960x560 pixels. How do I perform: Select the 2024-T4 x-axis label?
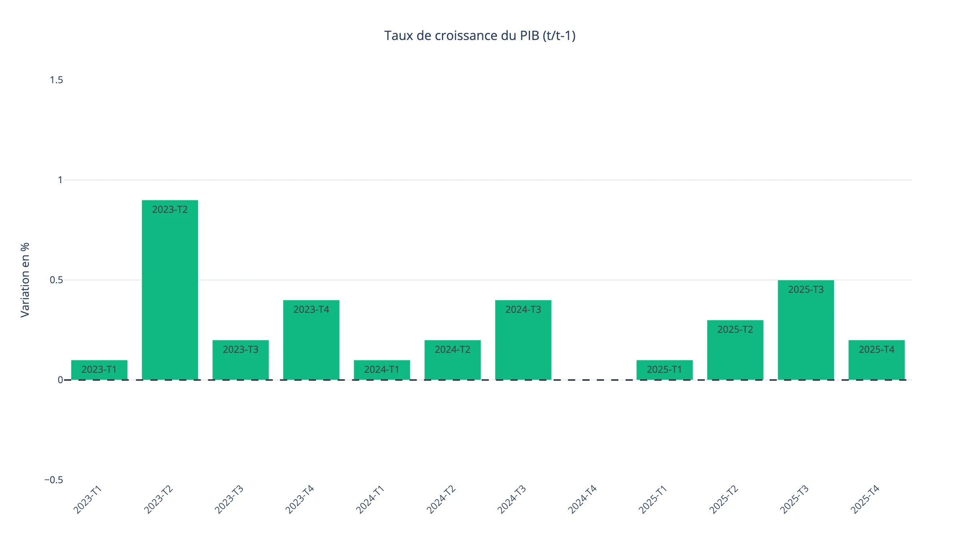click(582, 500)
